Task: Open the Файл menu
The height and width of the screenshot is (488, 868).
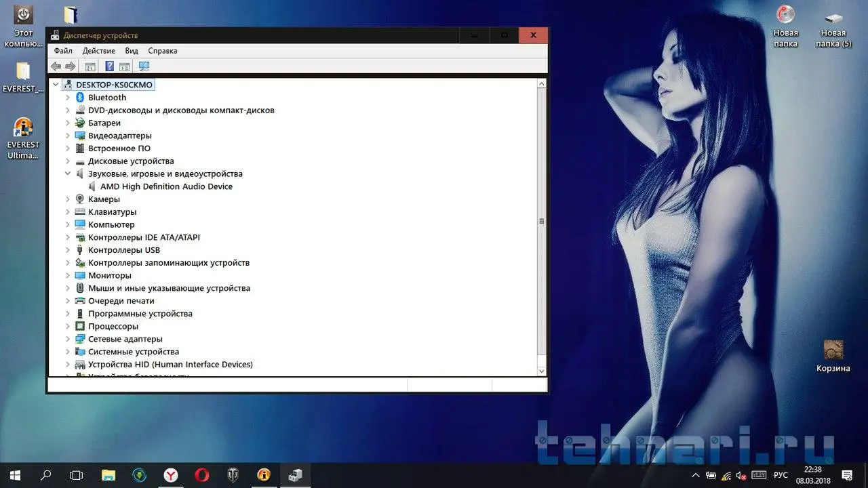Action: pos(63,51)
